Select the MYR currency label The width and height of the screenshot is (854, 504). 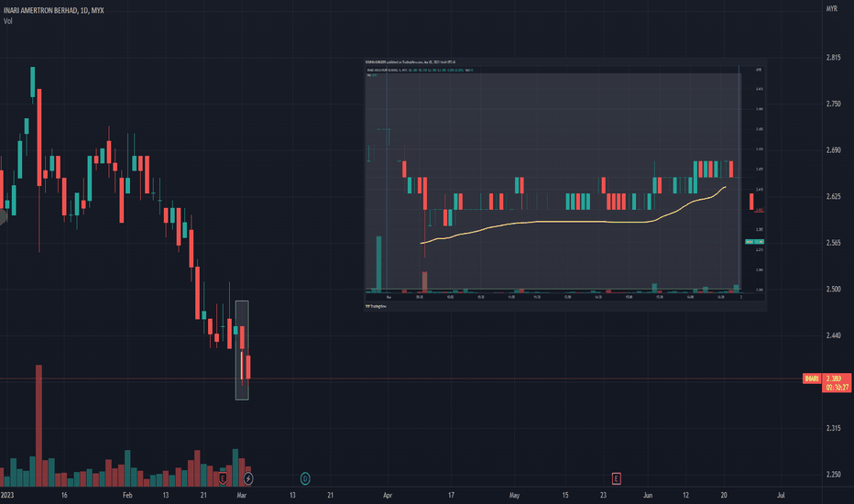(832, 9)
